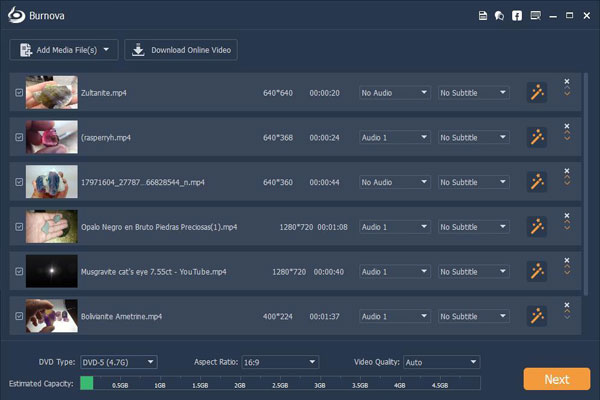Open Add Media File(s) menu
The height and width of the screenshot is (400, 600).
tap(64, 50)
